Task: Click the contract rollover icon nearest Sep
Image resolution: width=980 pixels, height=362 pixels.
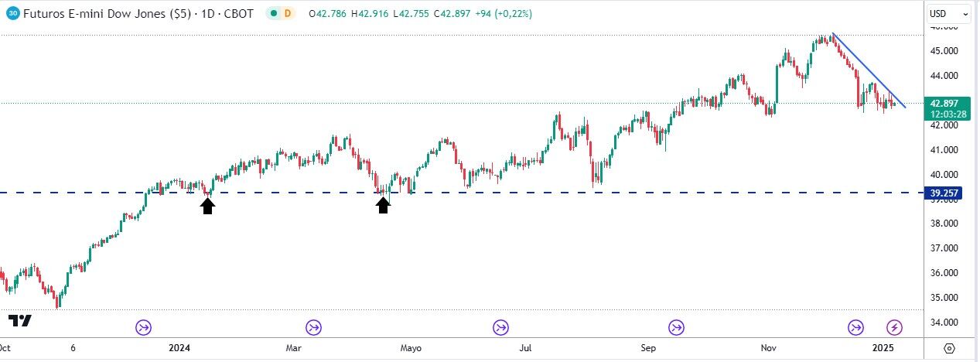Action: point(677,327)
